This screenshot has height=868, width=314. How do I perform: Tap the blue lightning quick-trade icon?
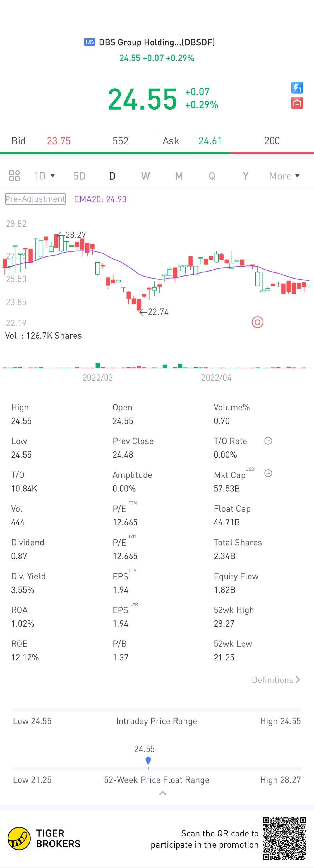tap(296, 88)
